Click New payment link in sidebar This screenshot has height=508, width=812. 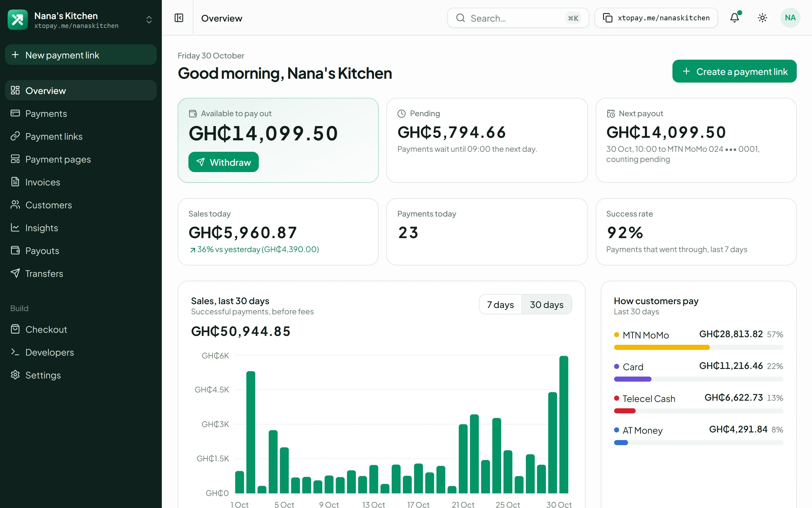(x=81, y=55)
